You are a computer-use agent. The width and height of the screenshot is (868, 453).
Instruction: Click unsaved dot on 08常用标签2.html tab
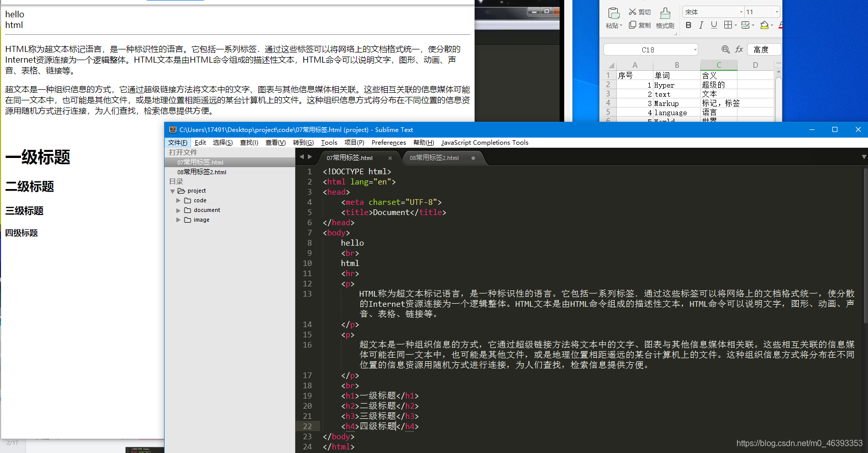[474, 158]
